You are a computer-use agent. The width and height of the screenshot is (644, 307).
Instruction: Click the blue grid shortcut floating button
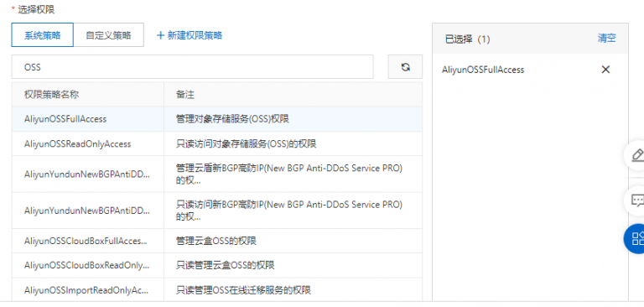pyautogui.click(x=635, y=238)
